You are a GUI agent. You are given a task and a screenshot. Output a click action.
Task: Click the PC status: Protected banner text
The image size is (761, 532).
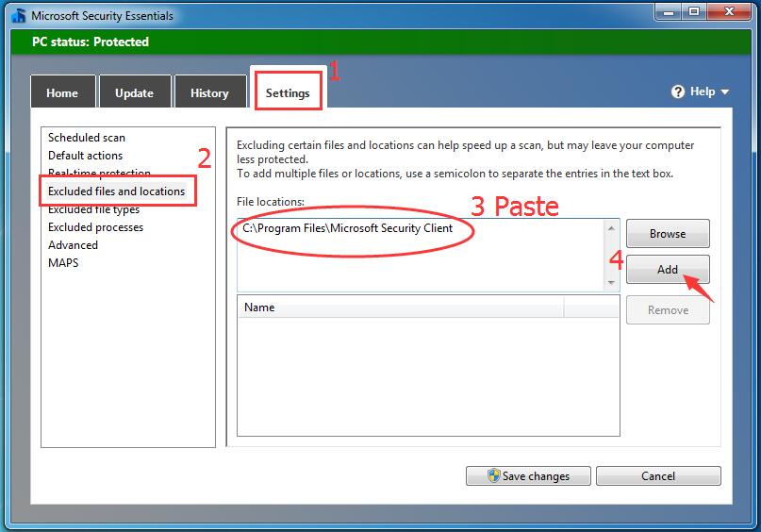[91, 42]
